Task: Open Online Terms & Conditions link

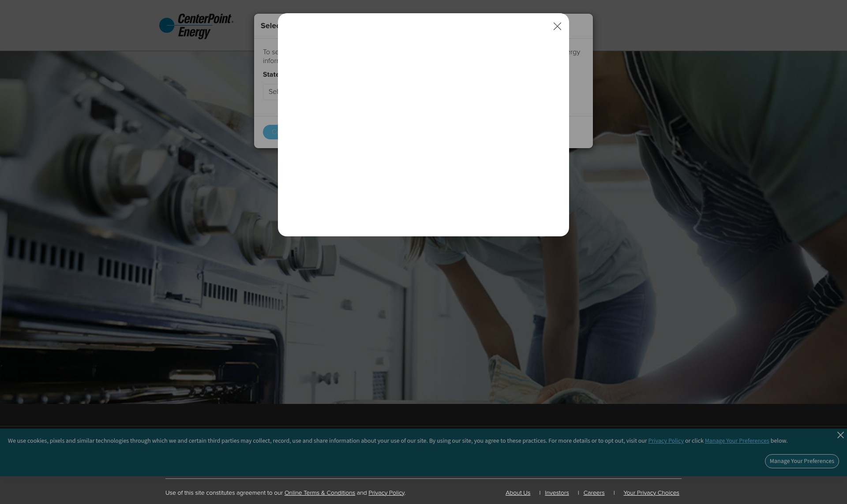Action: pyautogui.click(x=320, y=493)
